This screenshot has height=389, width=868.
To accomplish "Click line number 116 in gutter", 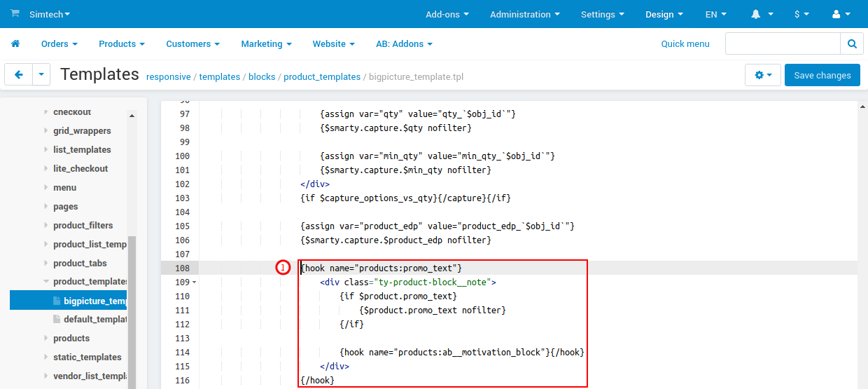I will (x=181, y=381).
